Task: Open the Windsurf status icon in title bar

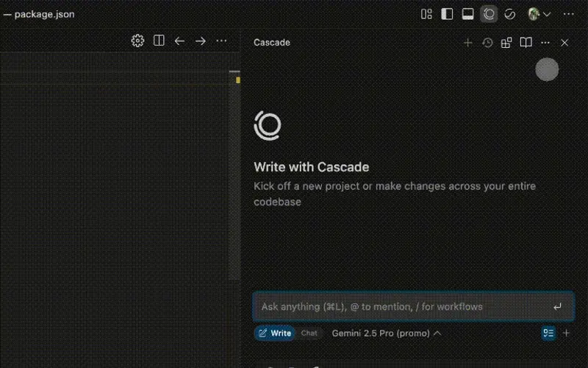Action: click(509, 14)
